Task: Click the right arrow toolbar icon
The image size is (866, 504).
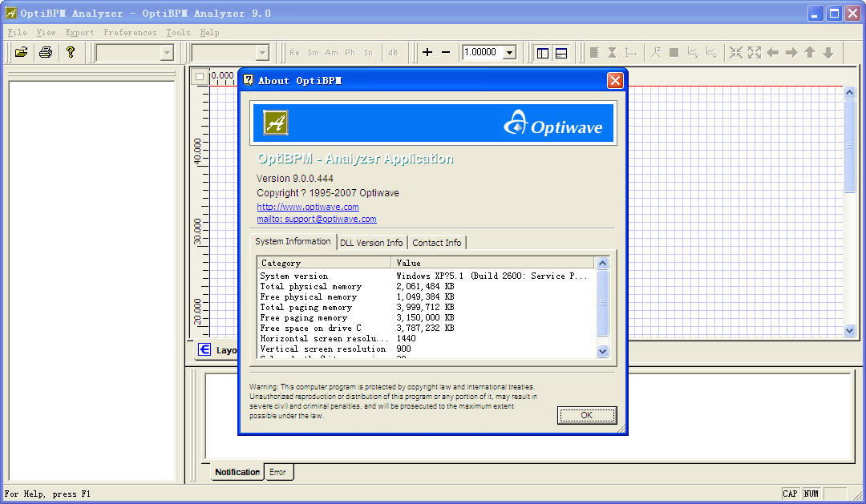Action: pyautogui.click(x=791, y=52)
